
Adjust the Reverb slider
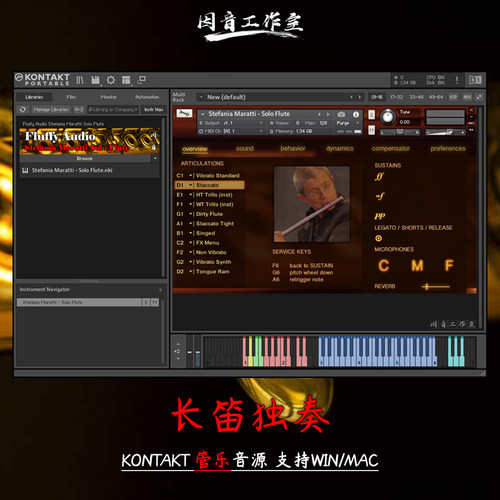[435, 286]
